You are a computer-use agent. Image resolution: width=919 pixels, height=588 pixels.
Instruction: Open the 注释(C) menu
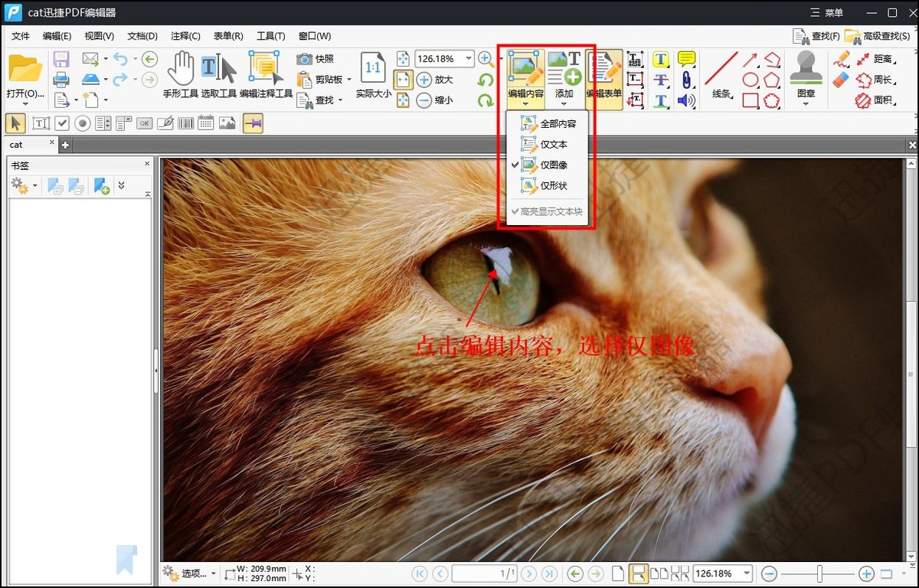pyautogui.click(x=185, y=36)
